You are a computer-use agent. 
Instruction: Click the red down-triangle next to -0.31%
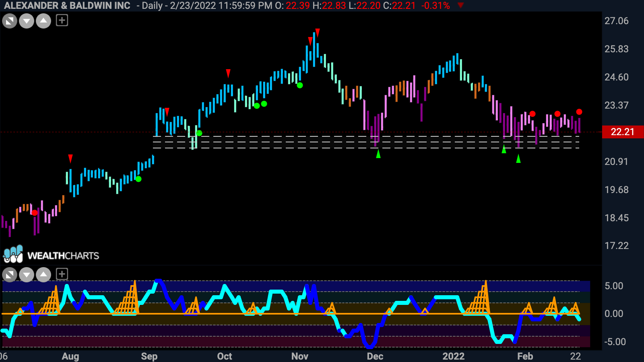point(461,5)
